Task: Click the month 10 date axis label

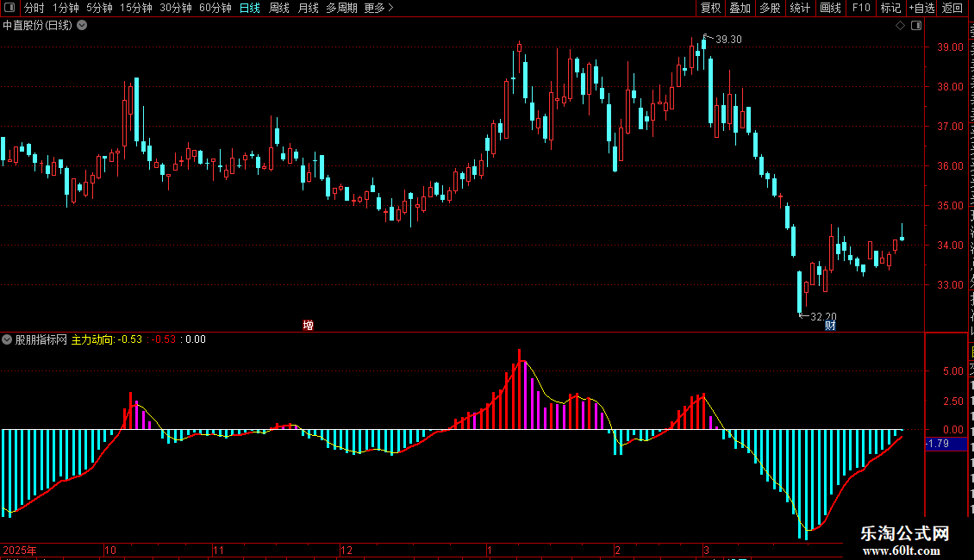Action: coord(110,550)
